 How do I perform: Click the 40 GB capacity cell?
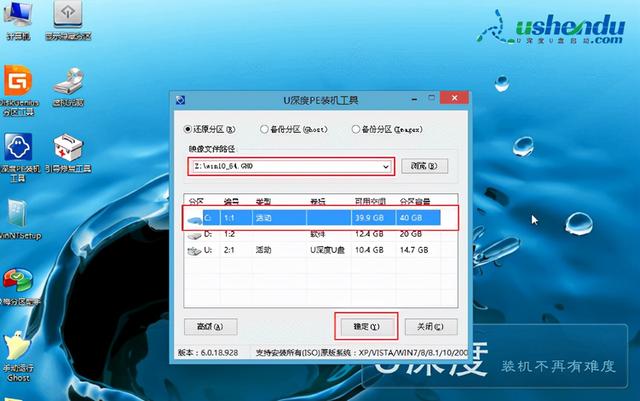pyautogui.click(x=411, y=218)
